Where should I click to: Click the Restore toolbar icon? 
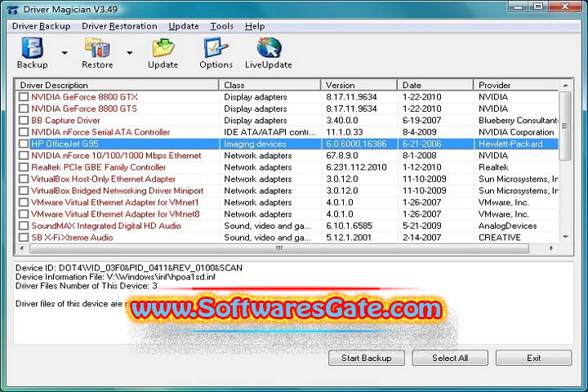tap(97, 53)
